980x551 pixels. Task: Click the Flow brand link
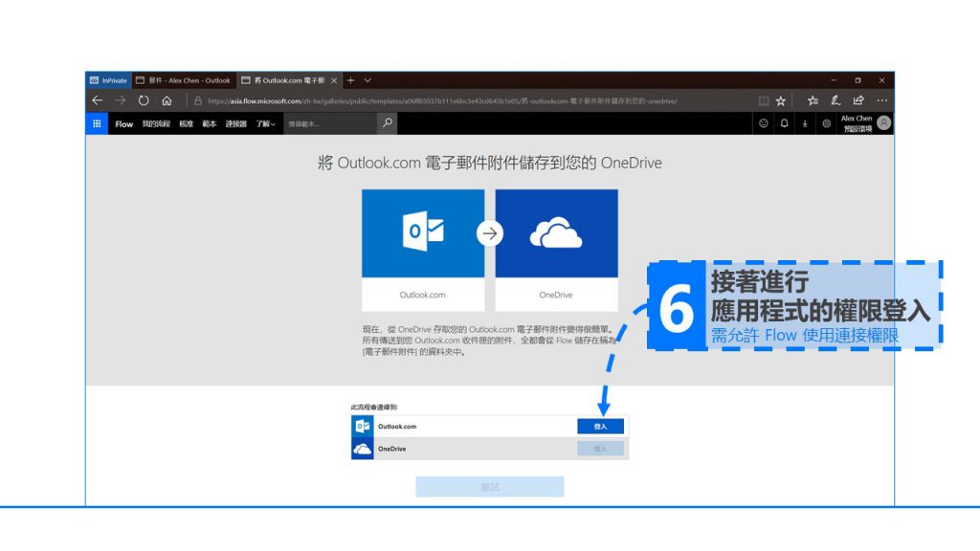(x=123, y=123)
